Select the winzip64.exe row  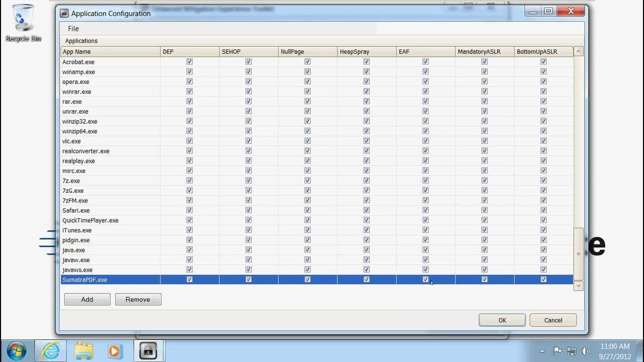pos(317,131)
